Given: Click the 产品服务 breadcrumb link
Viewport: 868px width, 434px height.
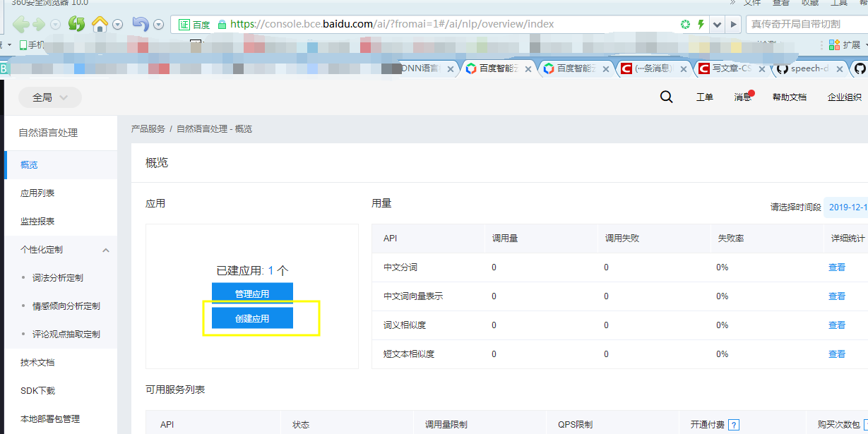Looking at the screenshot, I should (148, 129).
